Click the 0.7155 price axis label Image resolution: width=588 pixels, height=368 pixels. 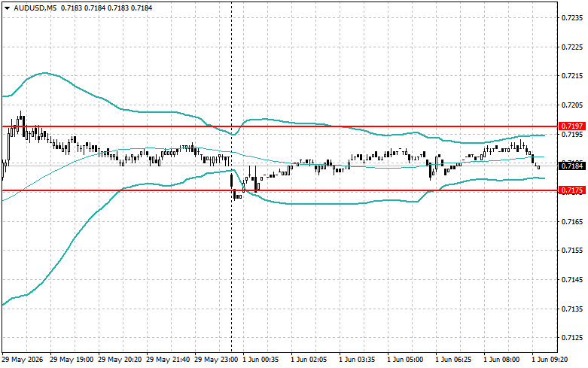coord(573,251)
